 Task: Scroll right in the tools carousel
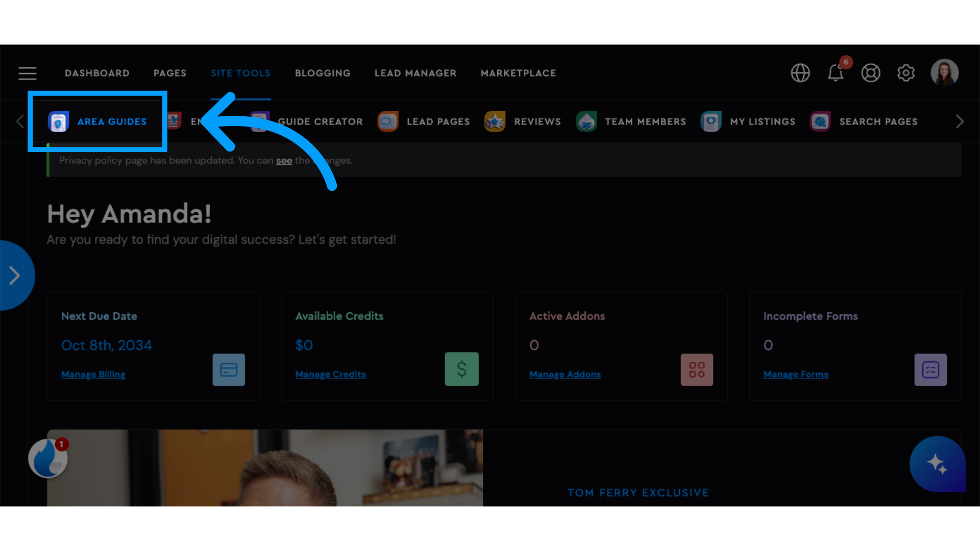[x=960, y=122]
